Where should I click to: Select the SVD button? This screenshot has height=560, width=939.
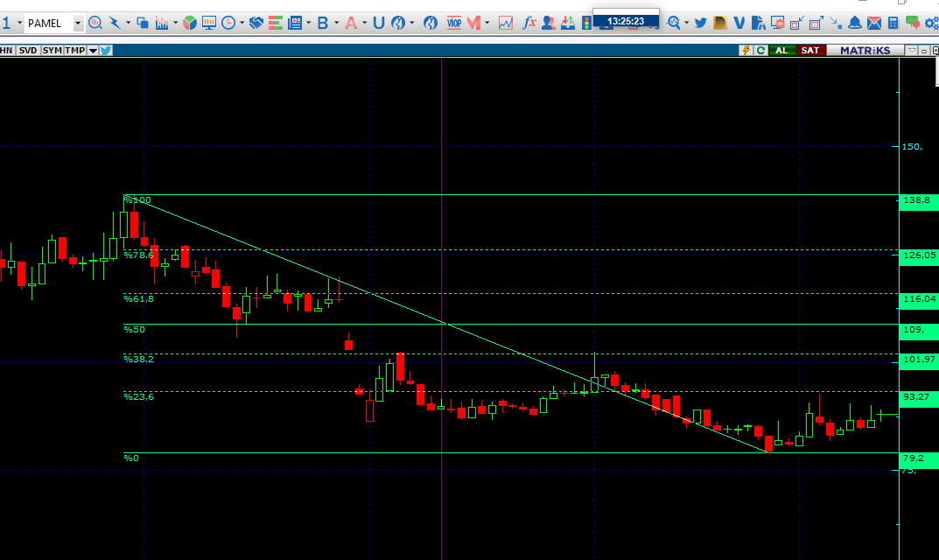point(27,50)
